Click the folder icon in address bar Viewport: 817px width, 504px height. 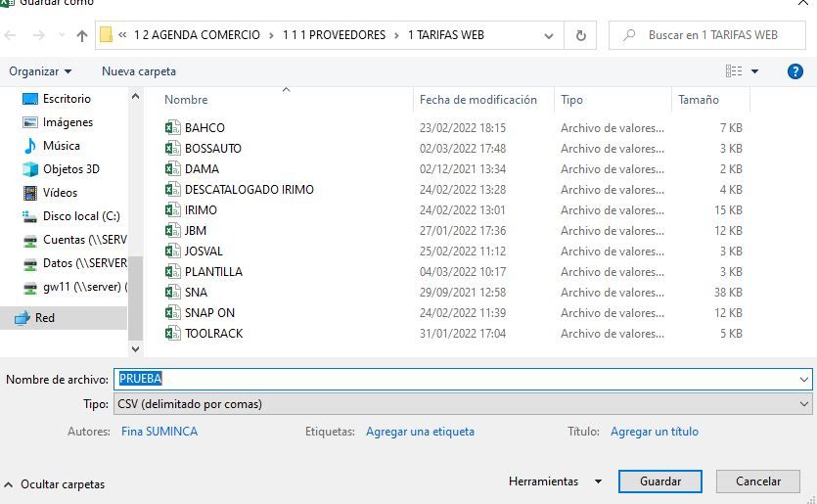point(107,35)
